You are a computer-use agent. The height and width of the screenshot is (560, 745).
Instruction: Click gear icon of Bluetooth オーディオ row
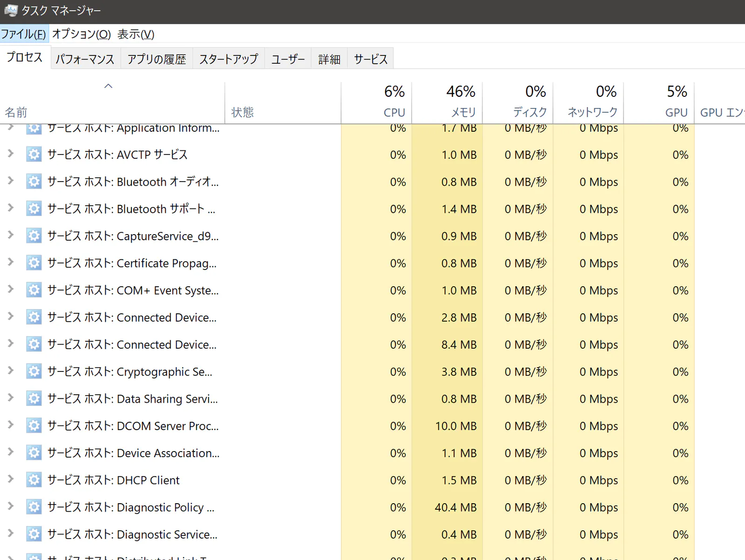[34, 181]
